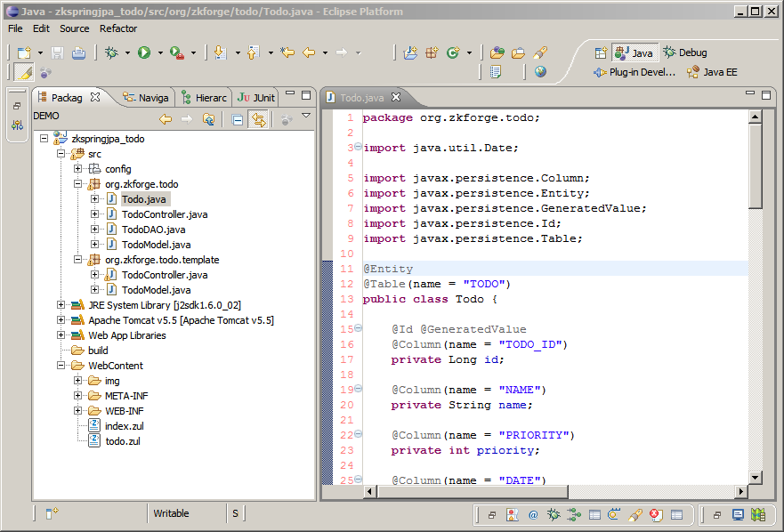Open Package Explorer view menu triangle
Image resolution: width=784 pixels, height=532 pixels.
[306, 116]
